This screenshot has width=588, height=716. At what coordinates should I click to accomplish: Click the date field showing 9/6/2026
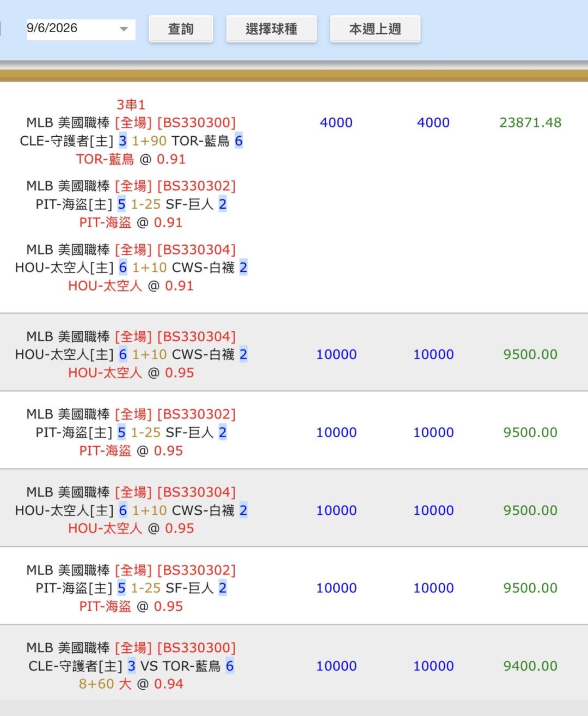(81, 28)
